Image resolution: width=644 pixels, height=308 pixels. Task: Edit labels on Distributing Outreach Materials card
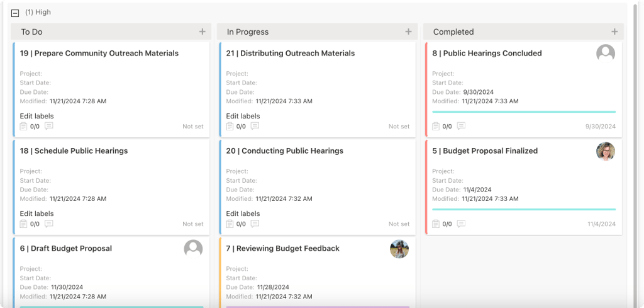pos(243,116)
